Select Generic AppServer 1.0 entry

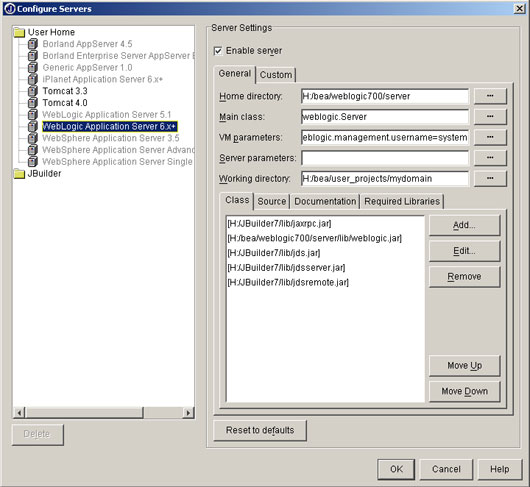[x=87, y=68]
